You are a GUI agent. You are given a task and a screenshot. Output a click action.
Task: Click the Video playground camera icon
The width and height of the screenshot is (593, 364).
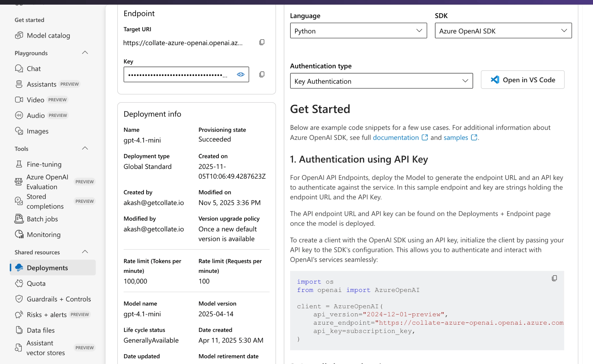[19, 100]
